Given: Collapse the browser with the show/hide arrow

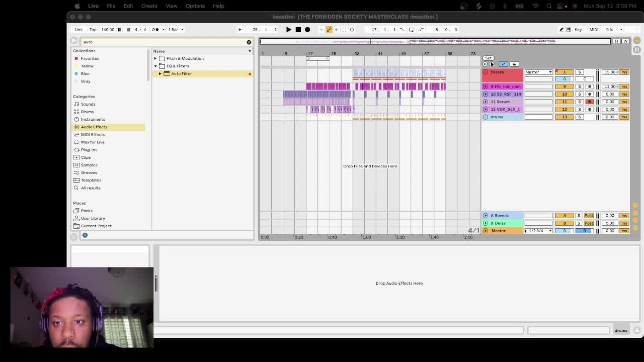Looking at the screenshot, I should pyautogui.click(x=73, y=41).
